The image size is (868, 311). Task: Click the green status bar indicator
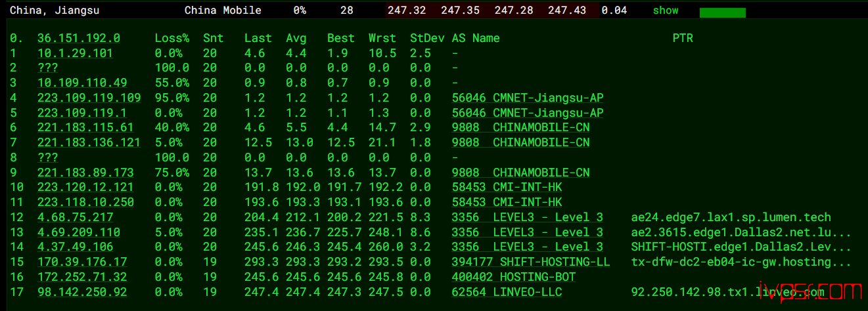[723, 12]
